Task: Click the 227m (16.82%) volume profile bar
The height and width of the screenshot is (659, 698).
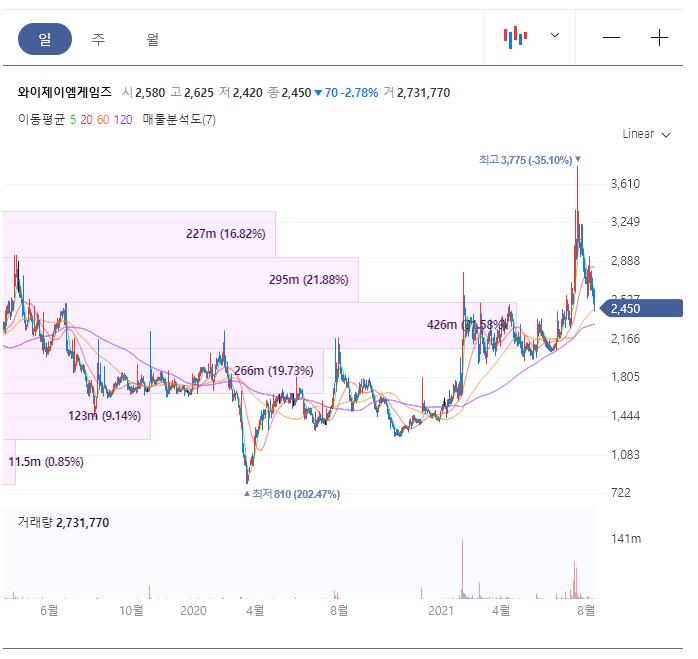Action: [x=139, y=234]
